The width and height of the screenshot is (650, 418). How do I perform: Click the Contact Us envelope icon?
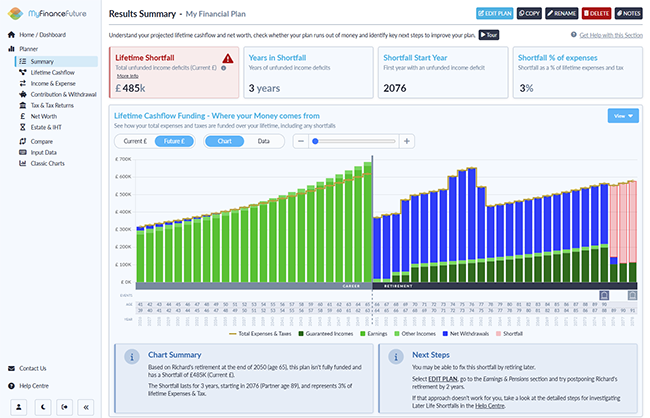[x=11, y=368]
